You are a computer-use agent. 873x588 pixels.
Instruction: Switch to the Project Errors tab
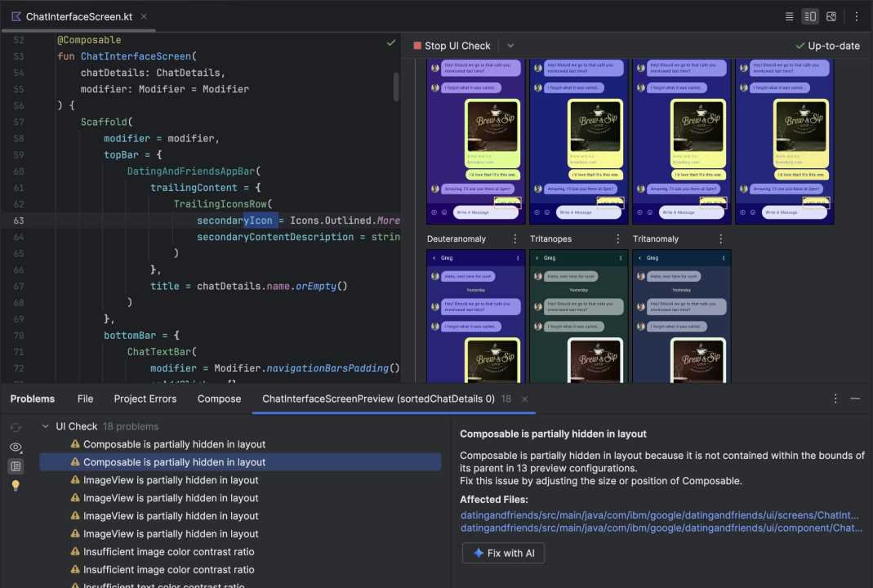pos(145,399)
